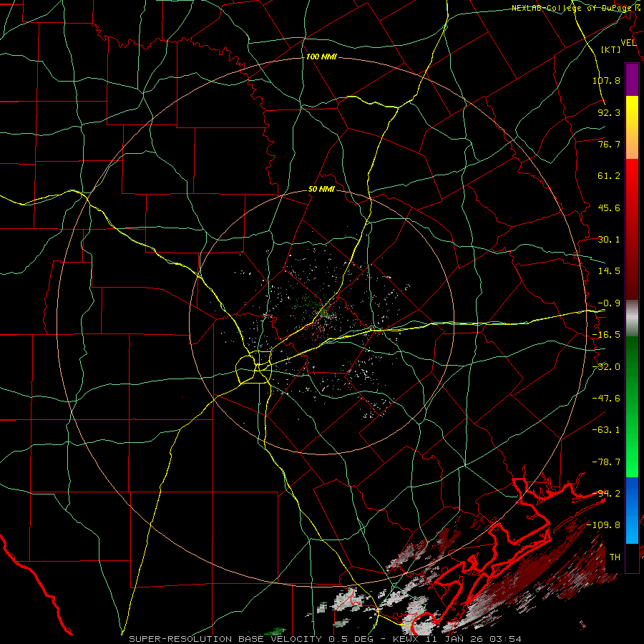Click the blue segment of color bar
This screenshot has height=644, width=644.
tap(632, 510)
